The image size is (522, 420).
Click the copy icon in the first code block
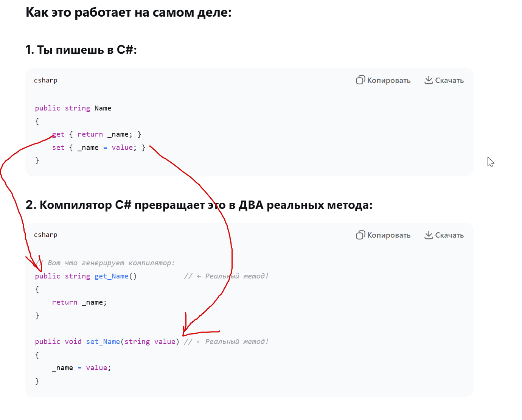click(360, 80)
